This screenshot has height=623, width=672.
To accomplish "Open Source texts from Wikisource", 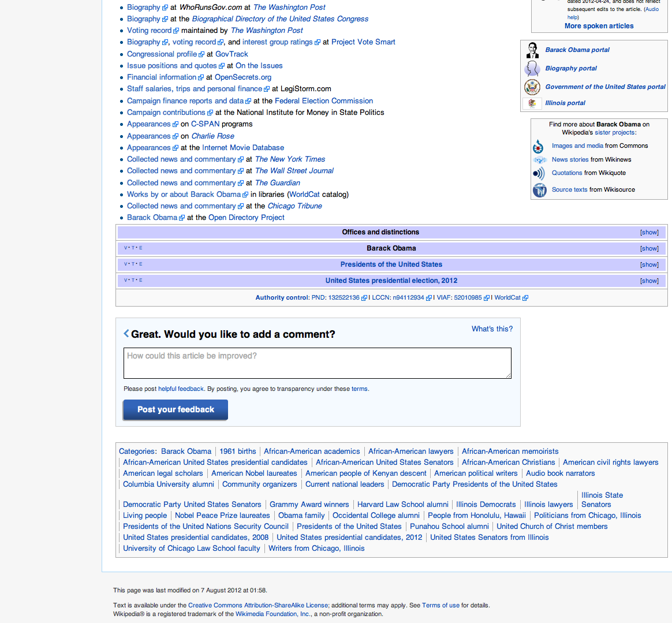I will pyautogui.click(x=570, y=189).
